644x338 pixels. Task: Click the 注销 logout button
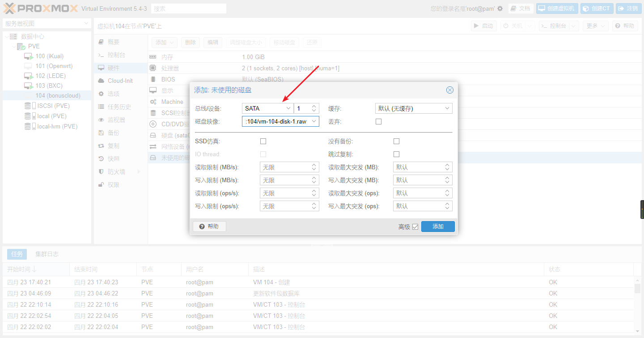click(x=628, y=9)
